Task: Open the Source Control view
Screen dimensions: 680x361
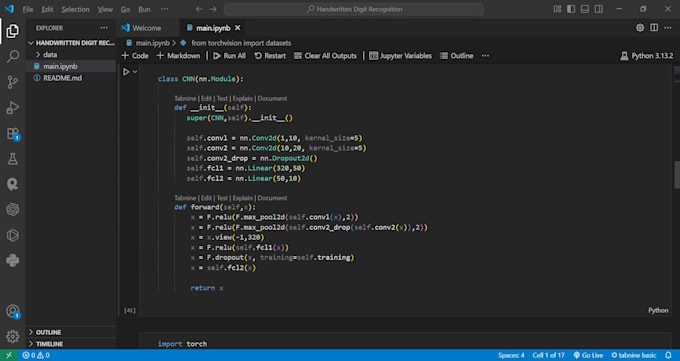Action: [x=13, y=82]
